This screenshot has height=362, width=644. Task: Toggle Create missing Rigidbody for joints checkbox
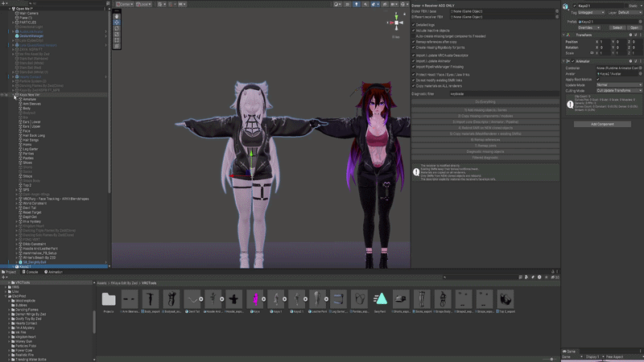coord(414,47)
